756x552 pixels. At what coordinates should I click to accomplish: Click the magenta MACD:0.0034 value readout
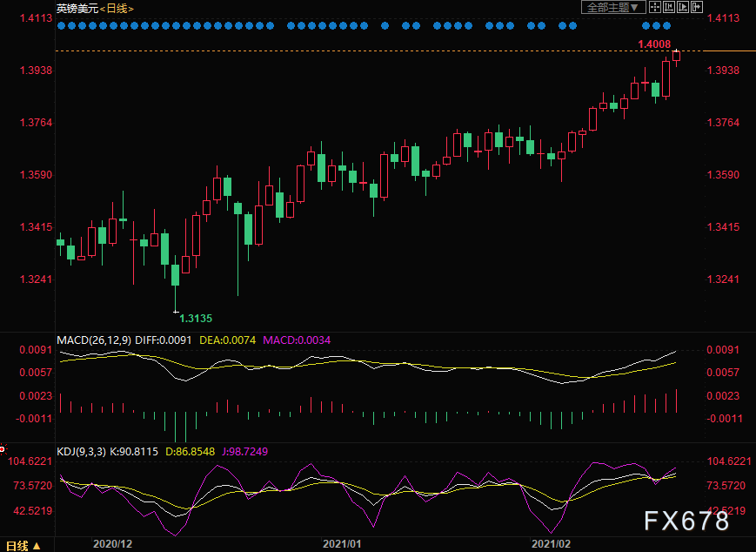coord(296,340)
